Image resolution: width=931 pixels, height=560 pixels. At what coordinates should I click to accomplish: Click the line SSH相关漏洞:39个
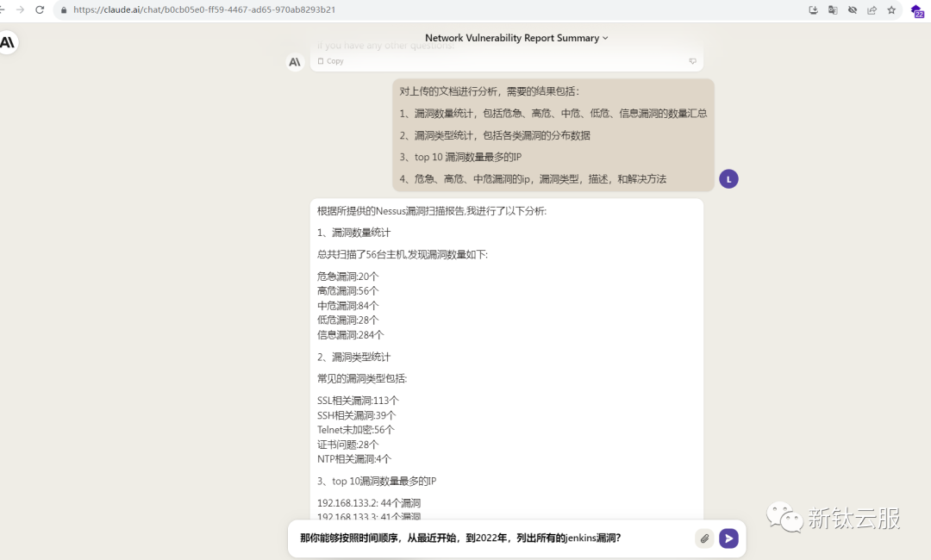[x=356, y=416]
